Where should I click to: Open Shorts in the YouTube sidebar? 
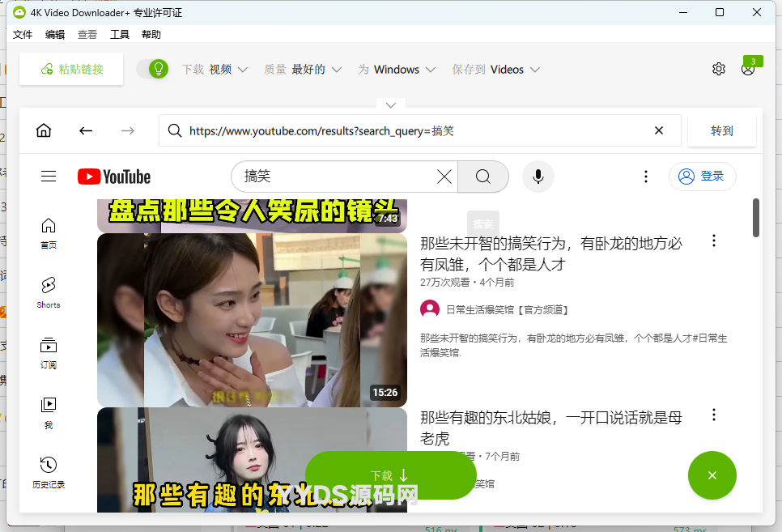point(49,292)
